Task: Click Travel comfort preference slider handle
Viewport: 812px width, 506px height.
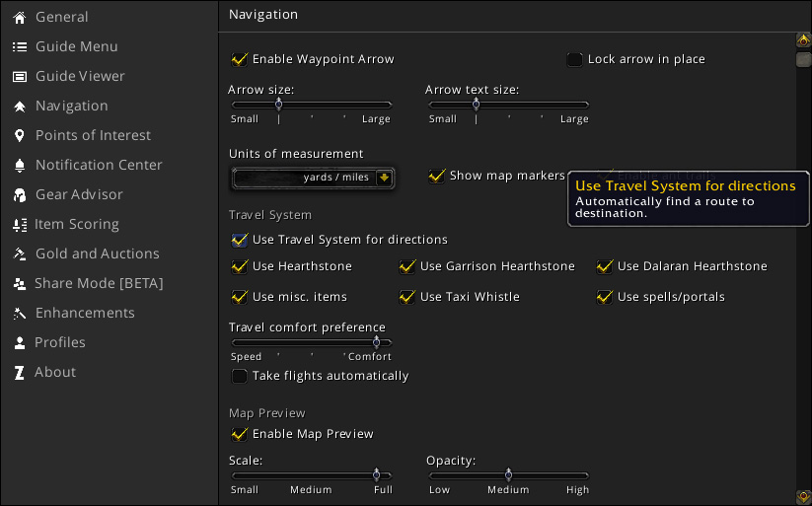Action: pos(377,342)
